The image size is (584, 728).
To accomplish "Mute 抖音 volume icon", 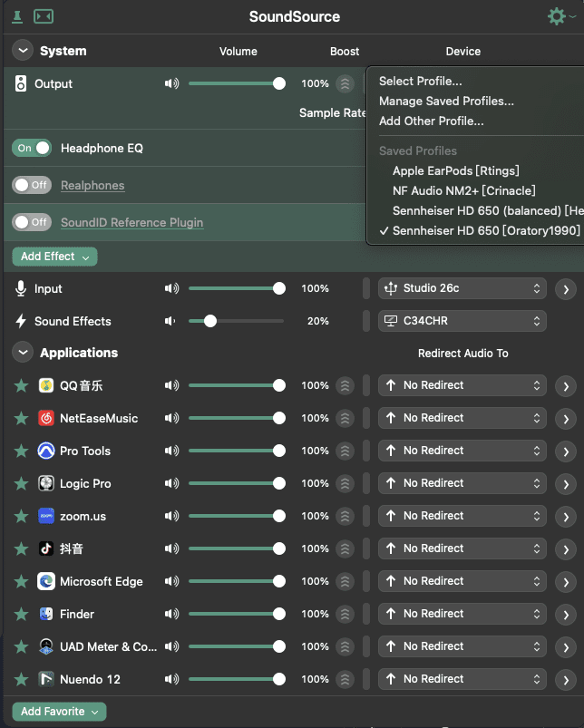I will coord(171,548).
